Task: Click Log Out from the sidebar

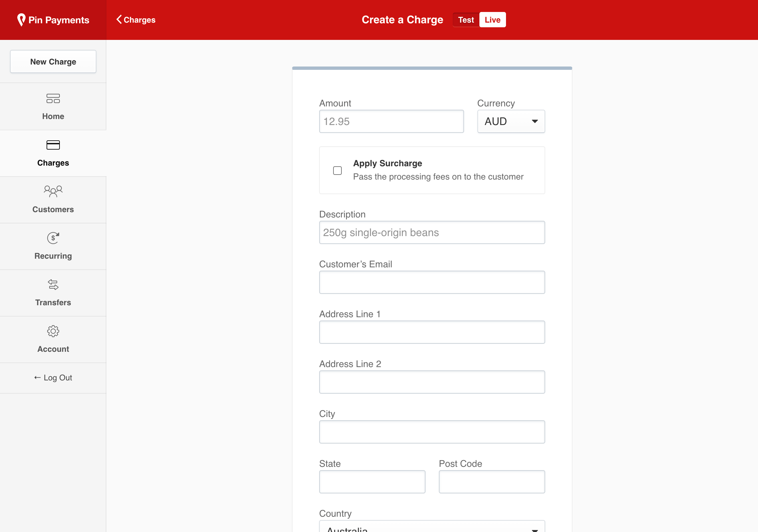Action: pos(53,377)
